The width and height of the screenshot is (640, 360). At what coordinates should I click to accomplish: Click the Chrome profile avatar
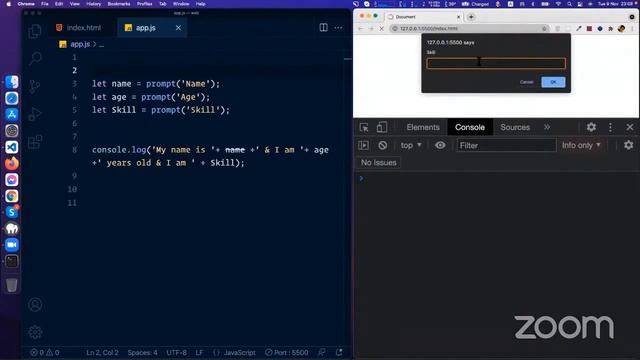click(x=621, y=29)
